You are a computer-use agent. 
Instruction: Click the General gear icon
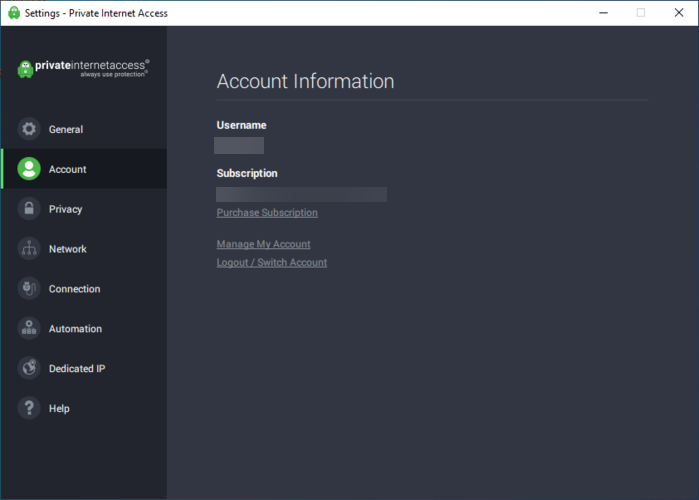[x=29, y=129]
